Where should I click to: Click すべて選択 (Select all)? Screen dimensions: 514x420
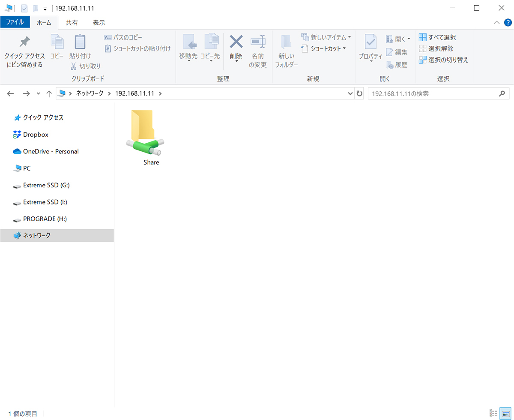[x=437, y=37]
